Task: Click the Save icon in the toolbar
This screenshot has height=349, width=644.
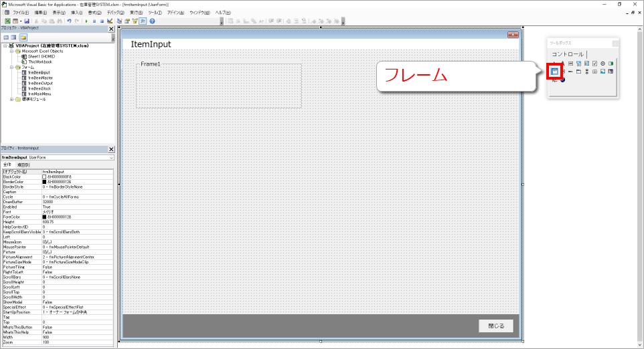Action: tap(27, 21)
